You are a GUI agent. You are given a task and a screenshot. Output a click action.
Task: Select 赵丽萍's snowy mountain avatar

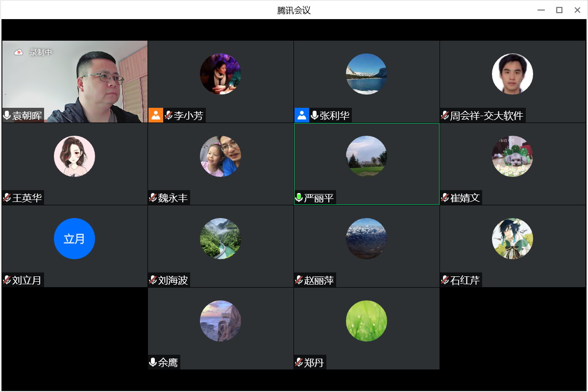pyautogui.click(x=367, y=239)
